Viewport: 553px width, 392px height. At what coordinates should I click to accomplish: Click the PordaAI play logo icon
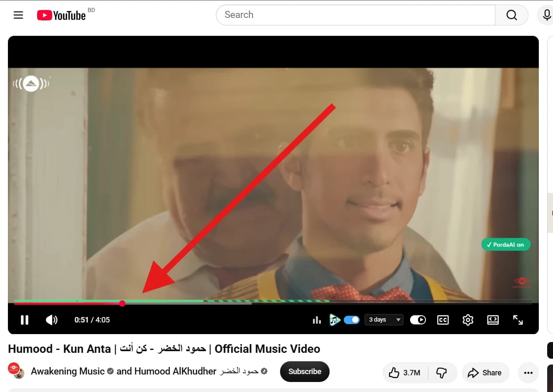point(335,320)
